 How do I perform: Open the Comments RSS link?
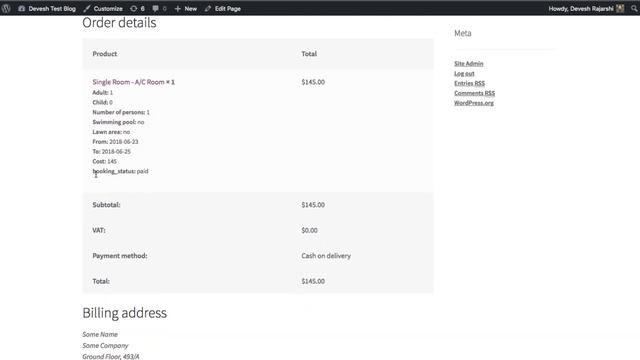tap(474, 93)
